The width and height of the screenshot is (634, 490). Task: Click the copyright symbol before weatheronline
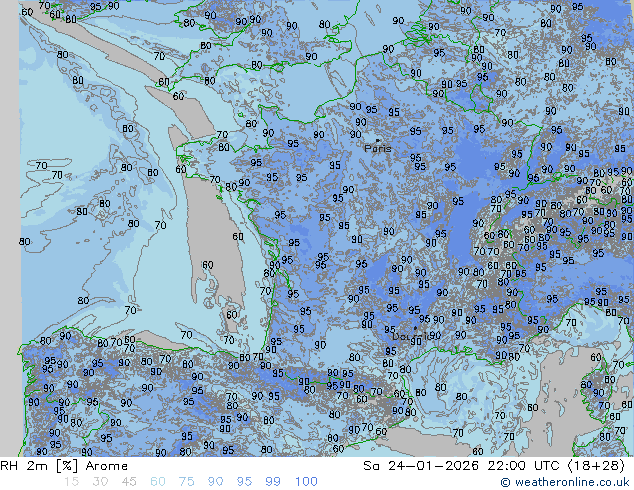click(505, 482)
